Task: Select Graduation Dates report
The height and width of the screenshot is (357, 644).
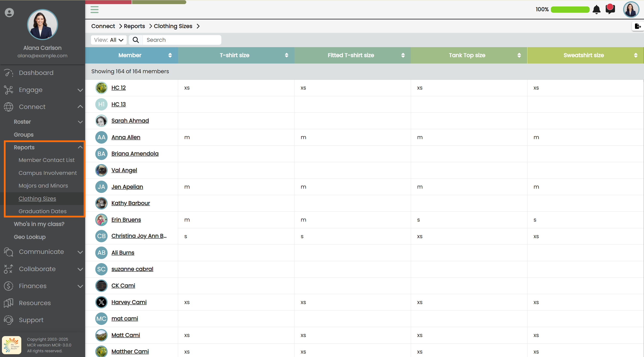Action: [43, 211]
